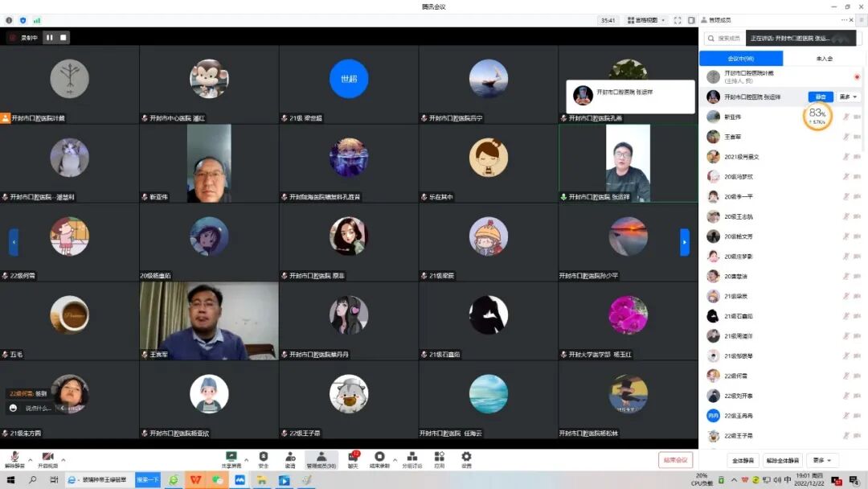Viewport: 868px width, 489px height.
Task: Turn on the camera with 开启视频
Action: (47, 459)
